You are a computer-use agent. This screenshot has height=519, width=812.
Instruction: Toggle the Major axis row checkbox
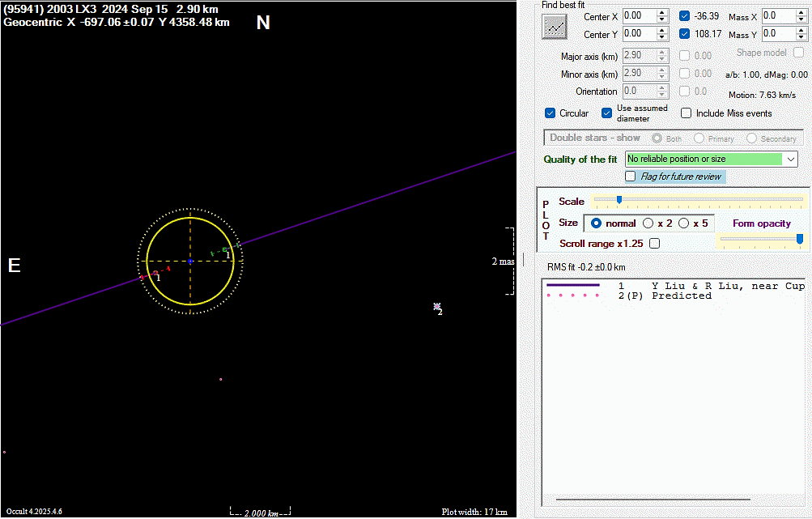(x=685, y=55)
